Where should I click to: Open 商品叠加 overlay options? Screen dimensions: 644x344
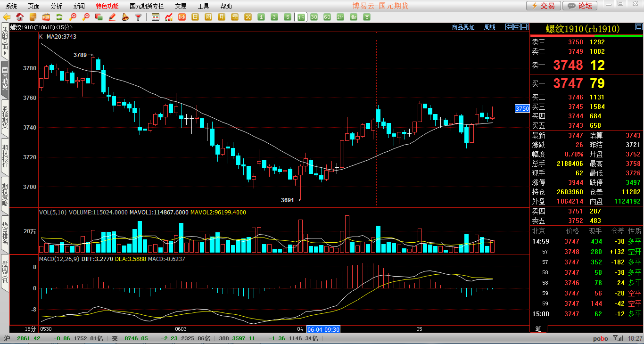pos(463,27)
